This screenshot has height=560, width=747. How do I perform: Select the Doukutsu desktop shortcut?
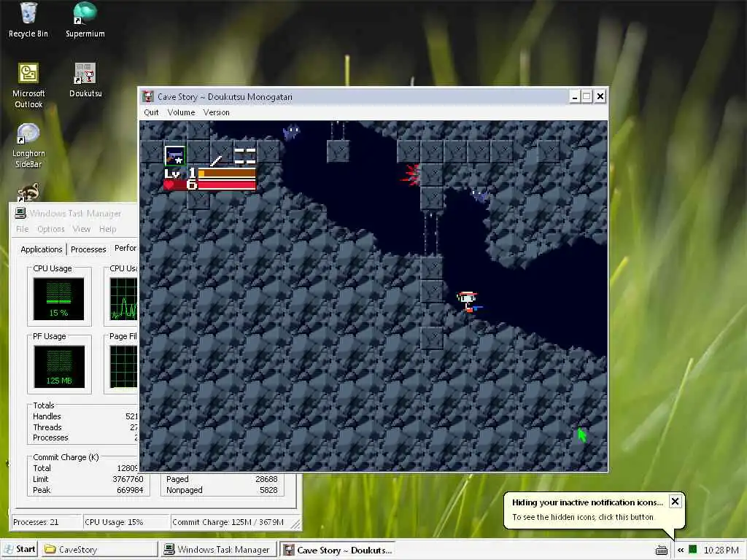pos(85,80)
